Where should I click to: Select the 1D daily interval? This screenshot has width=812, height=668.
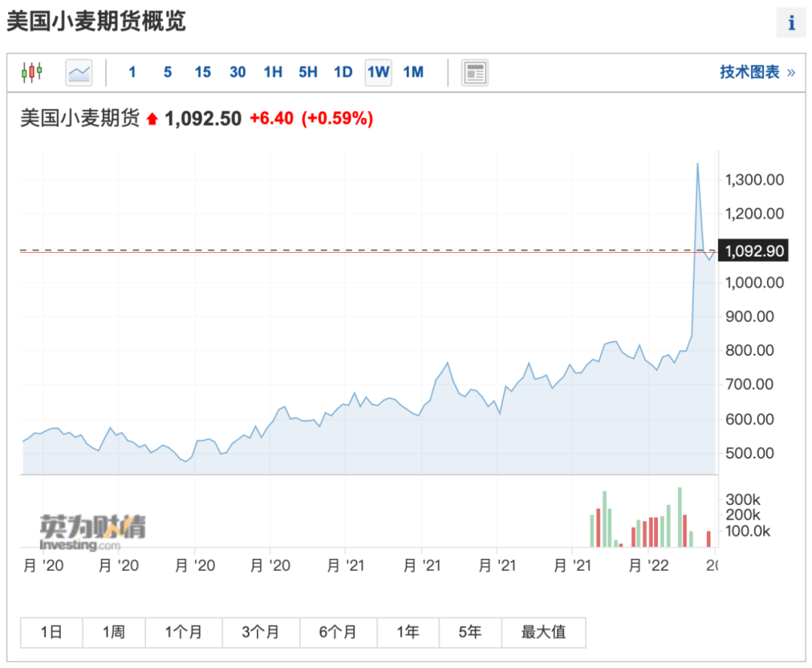point(343,72)
